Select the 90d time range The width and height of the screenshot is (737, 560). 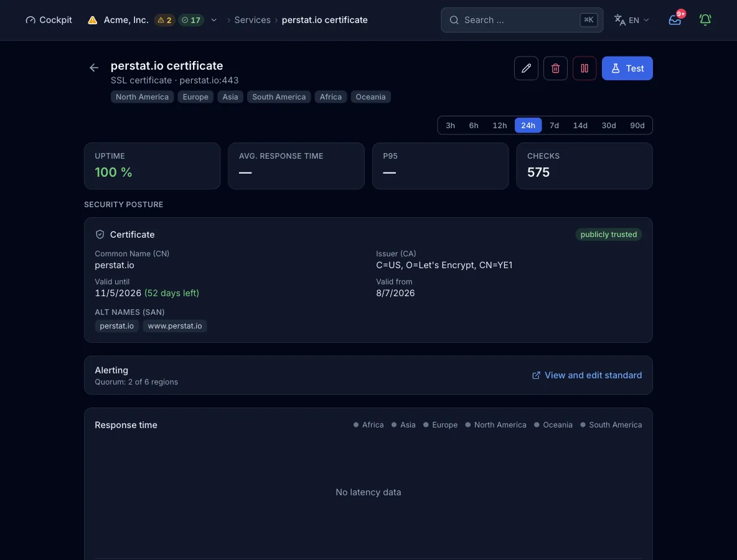pos(637,126)
